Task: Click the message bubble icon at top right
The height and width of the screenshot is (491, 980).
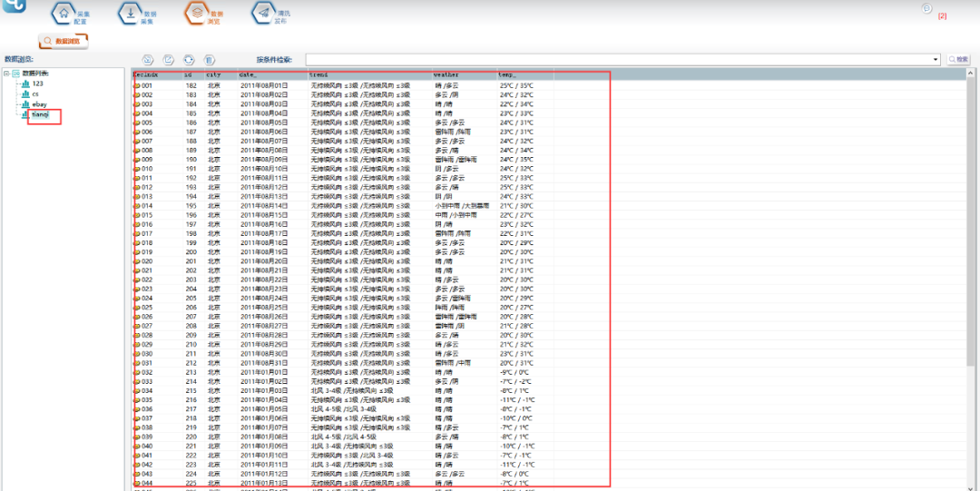Action: (926, 8)
